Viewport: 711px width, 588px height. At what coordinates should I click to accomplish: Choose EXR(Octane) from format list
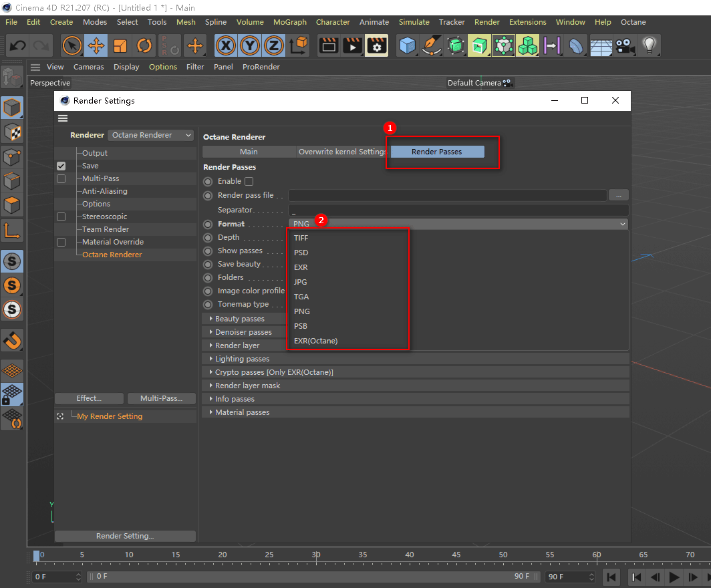pos(316,341)
